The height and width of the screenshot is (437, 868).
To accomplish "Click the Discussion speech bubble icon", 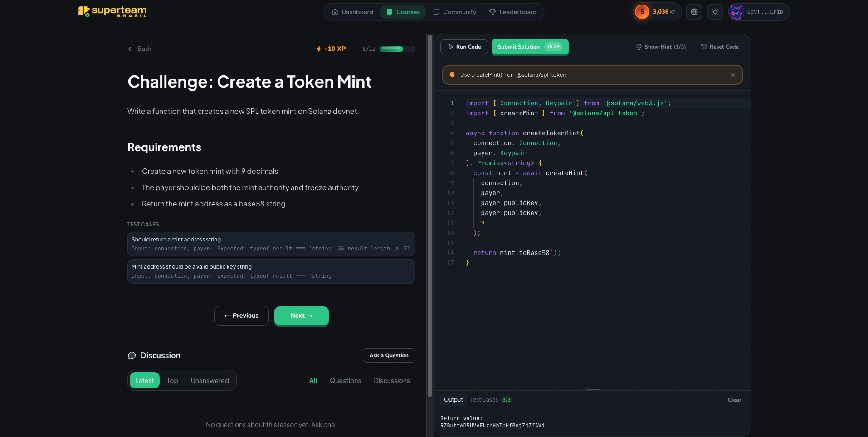I will click(x=132, y=355).
